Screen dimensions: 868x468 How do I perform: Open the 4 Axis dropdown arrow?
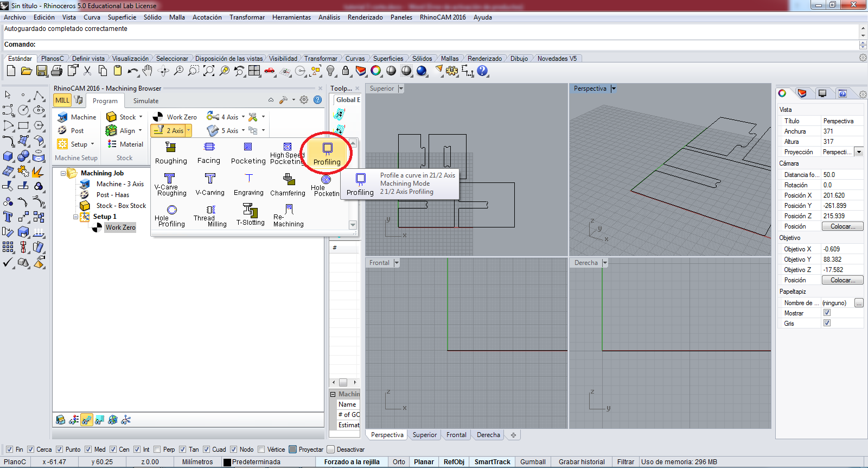[x=243, y=117]
